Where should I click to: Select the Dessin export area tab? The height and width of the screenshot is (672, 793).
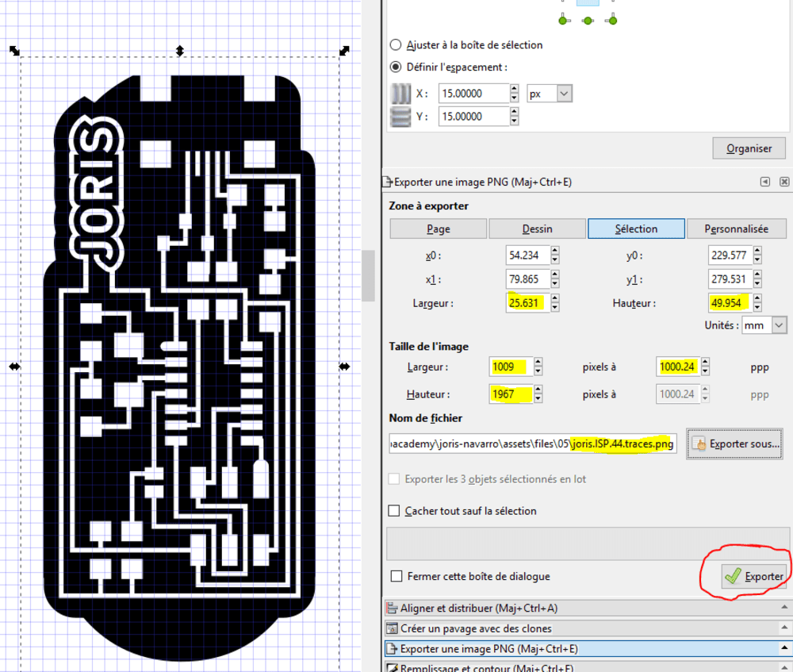click(537, 228)
